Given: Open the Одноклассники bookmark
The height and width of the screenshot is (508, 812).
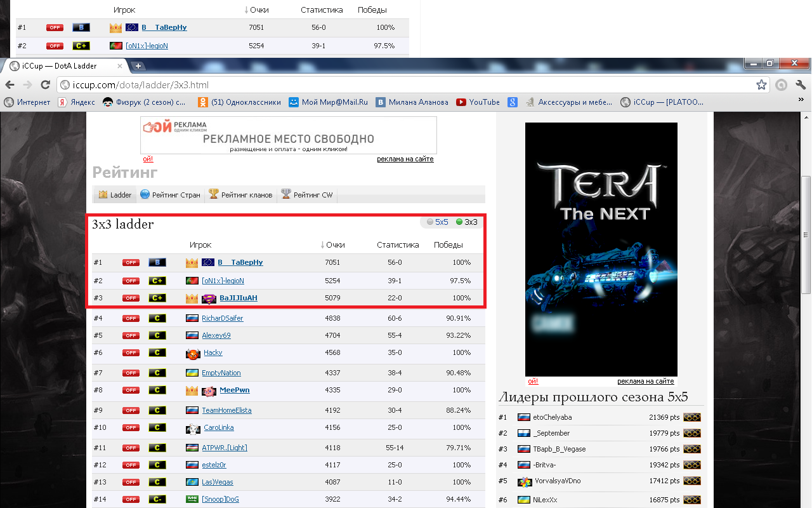Looking at the screenshot, I should coord(239,102).
